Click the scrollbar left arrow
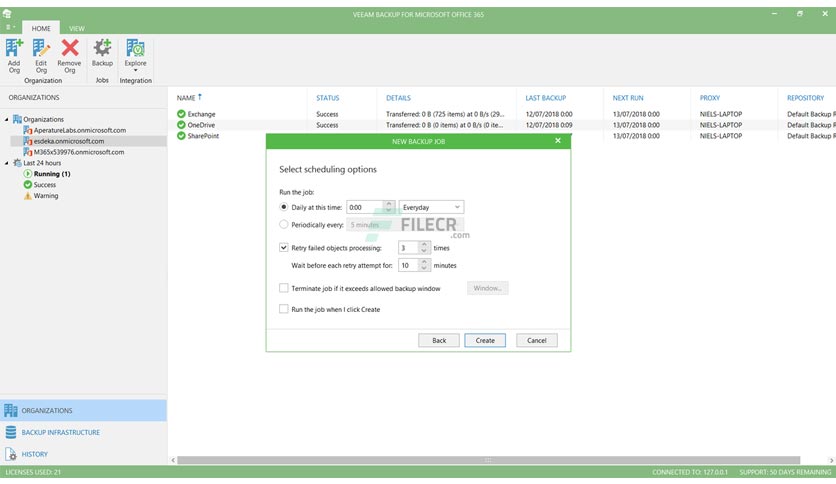 tap(173, 460)
